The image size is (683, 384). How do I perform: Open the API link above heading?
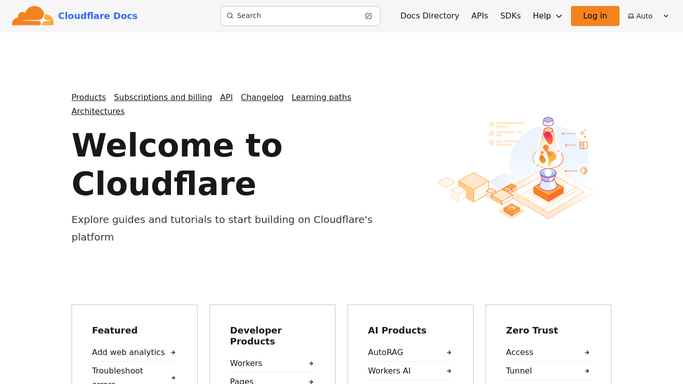(226, 97)
